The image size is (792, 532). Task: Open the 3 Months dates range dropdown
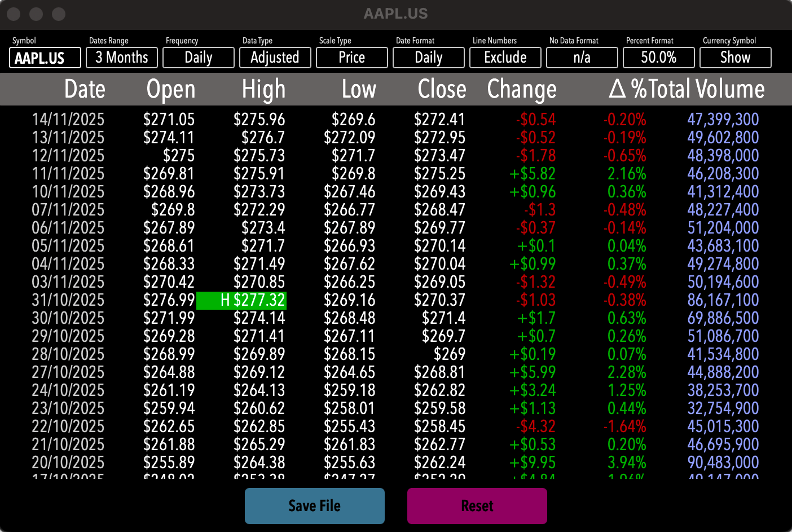(x=122, y=58)
